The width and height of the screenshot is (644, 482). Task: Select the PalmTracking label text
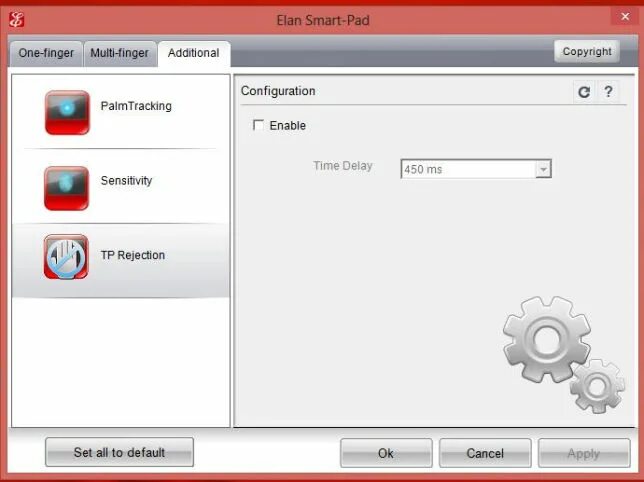click(136, 106)
